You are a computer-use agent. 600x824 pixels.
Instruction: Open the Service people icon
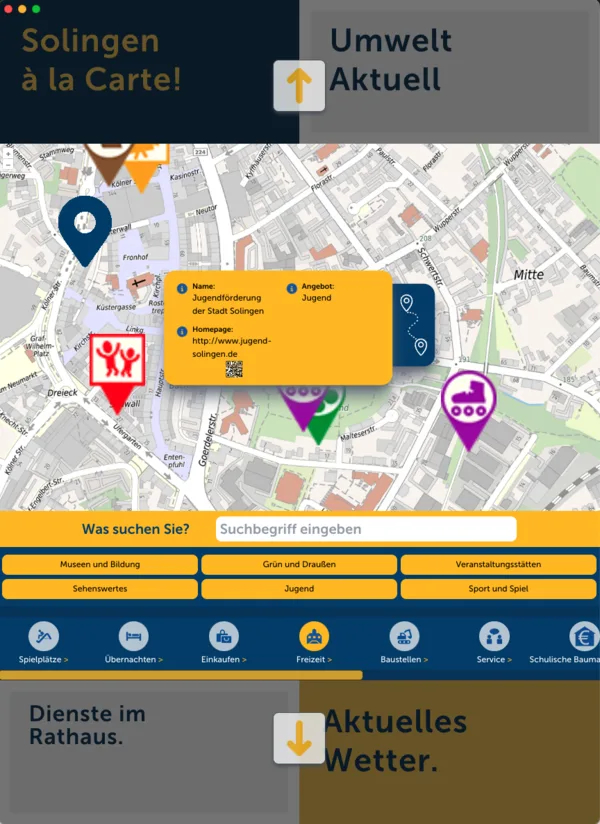[x=494, y=636]
